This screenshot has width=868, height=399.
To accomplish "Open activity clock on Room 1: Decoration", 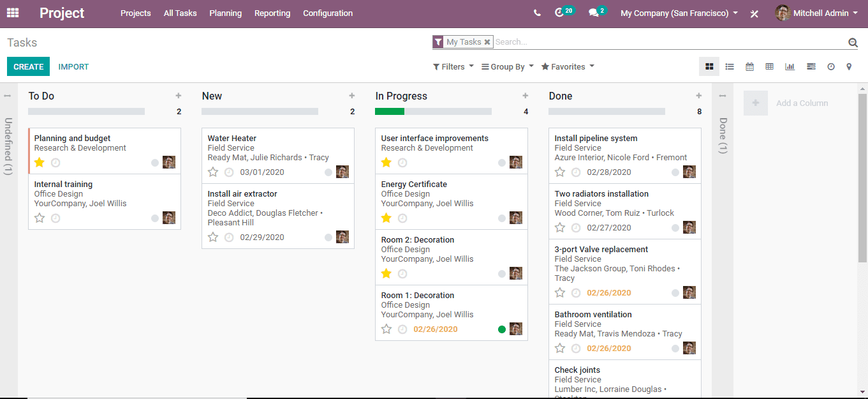I will pyautogui.click(x=402, y=329).
